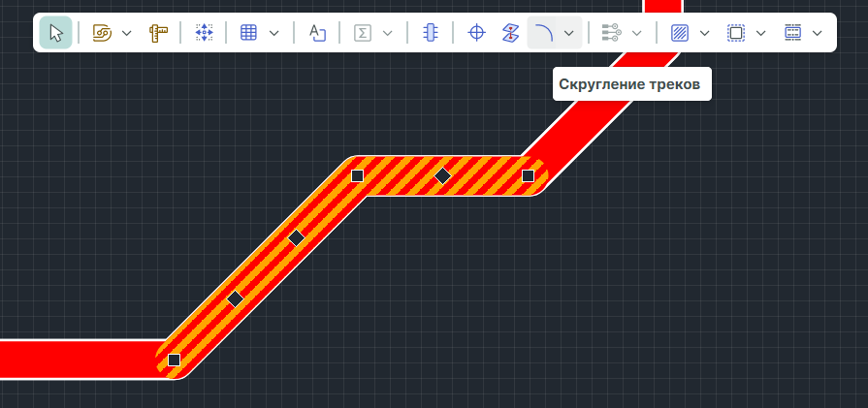Click the red and blue layer icon
868x408 pixels.
pyautogui.click(x=511, y=33)
